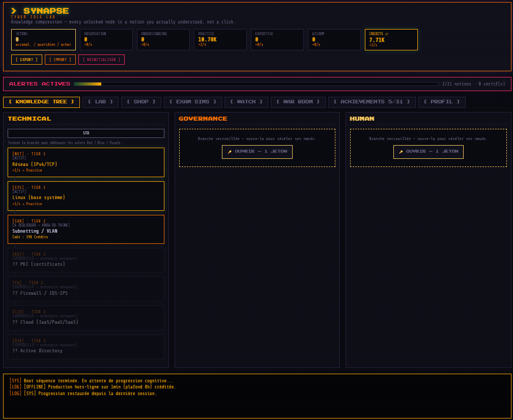Switch to the WAR ROOM tab
Screen dimensions: 513x420
pos(298,102)
